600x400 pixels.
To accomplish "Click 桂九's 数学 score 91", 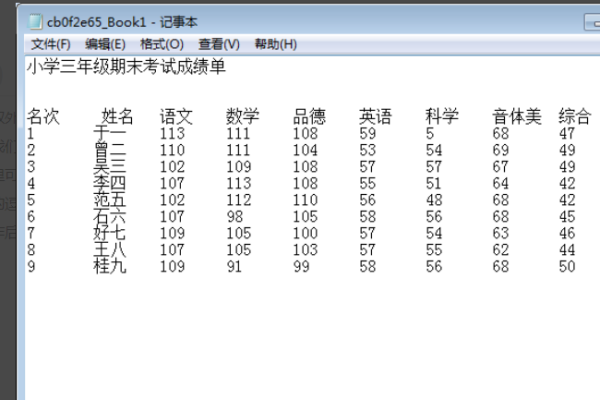I will point(234,267).
